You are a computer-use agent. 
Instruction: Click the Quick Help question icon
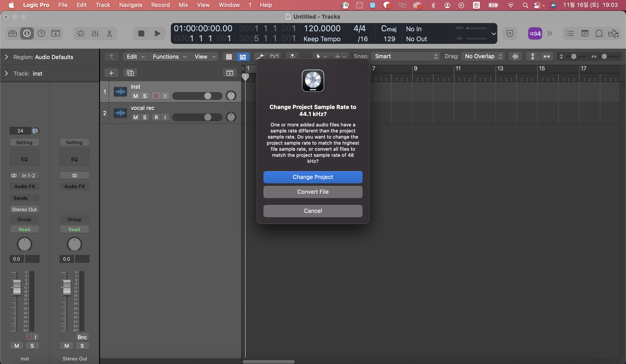[41, 33]
